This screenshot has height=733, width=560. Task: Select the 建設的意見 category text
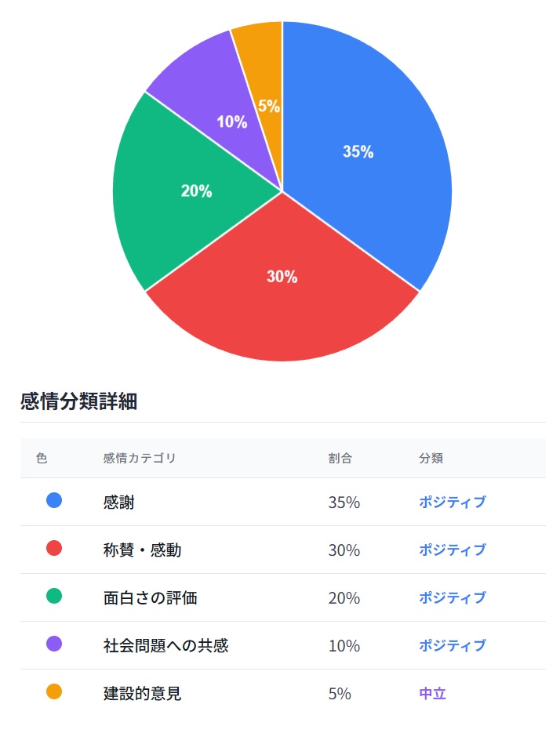click(142, 693)
